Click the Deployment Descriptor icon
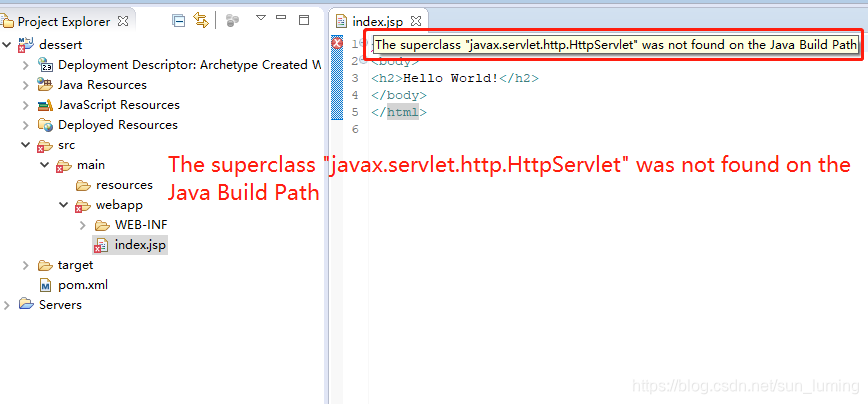868x404 pixels. tap(45, 65)
